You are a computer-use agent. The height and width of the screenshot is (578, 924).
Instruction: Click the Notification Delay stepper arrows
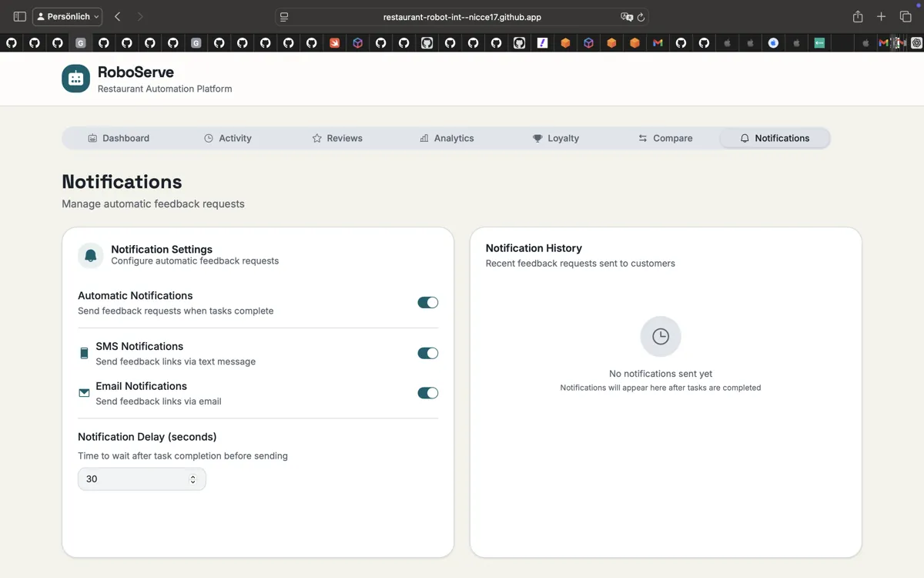[x=192, y=479]
